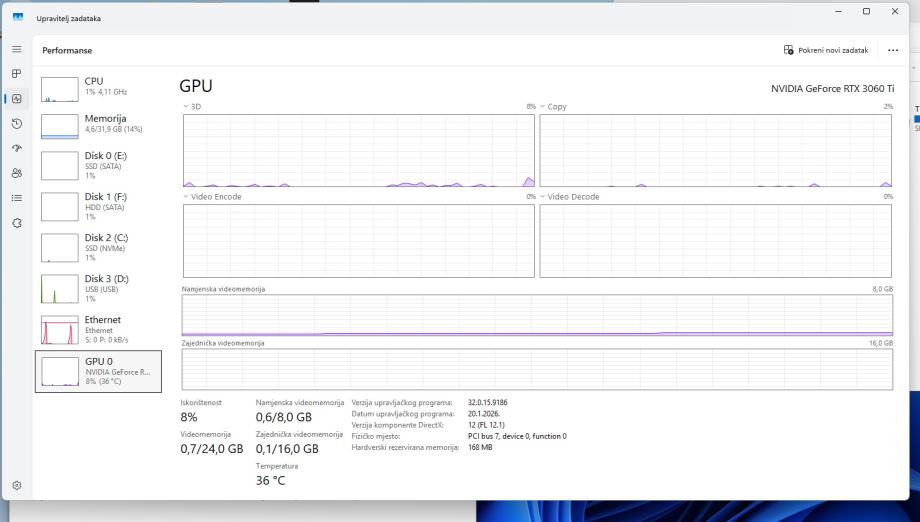
Task: Click the Zajednička videomemorija graph
Action: tap(537, 370)
